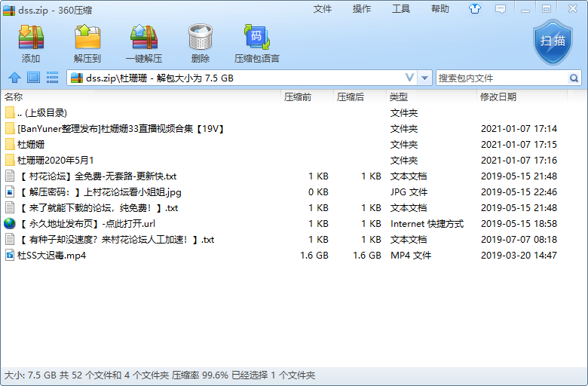Click the JPG 文件 type cell
588x386 pixels.
409,192
